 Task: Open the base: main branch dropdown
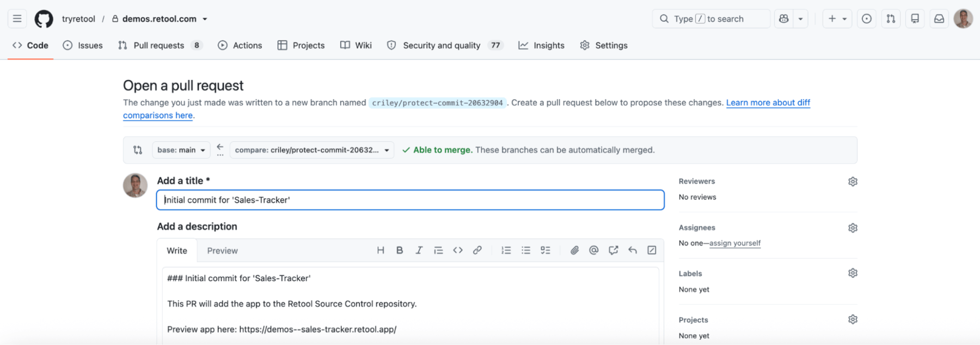[x=181, y=150]
